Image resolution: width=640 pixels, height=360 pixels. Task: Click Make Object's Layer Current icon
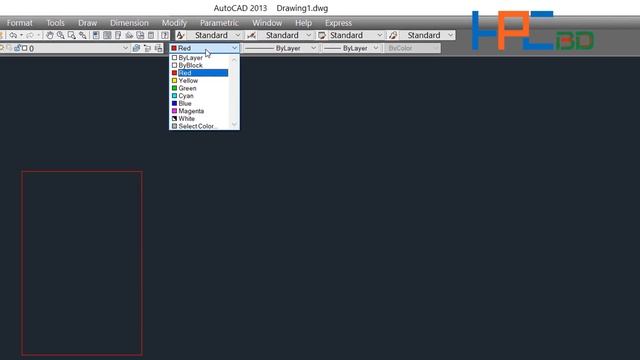pos(136,48)
